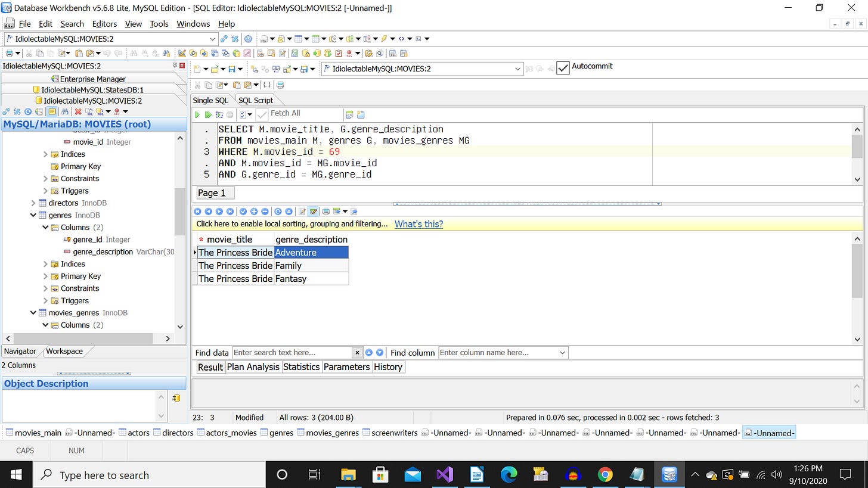
Task: Click the red X icon in navigator toolbar
Action: [78, 111]
